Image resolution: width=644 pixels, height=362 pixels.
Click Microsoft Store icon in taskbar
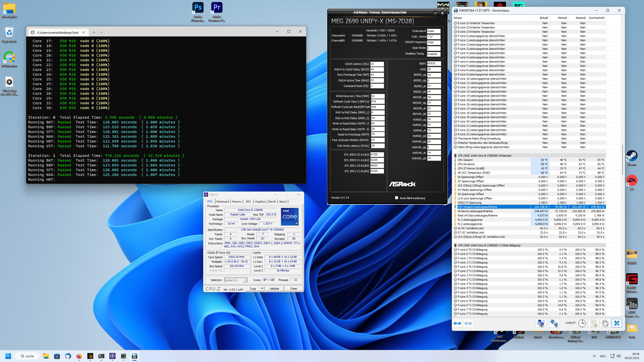point(57,356)
